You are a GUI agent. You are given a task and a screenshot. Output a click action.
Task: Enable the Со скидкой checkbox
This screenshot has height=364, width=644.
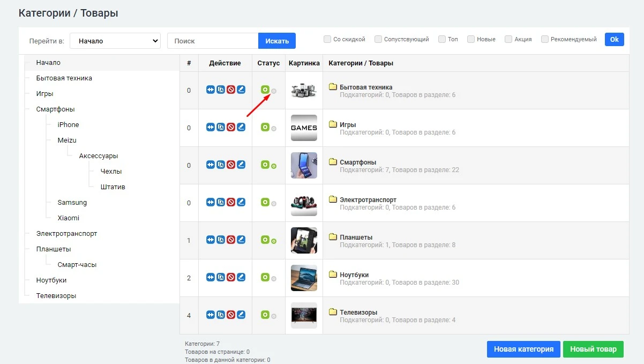[327, 39]
